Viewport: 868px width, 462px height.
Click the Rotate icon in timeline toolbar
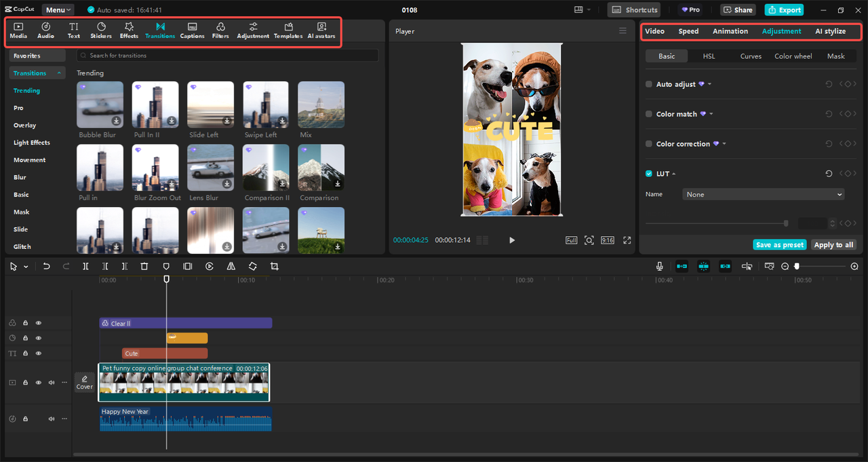click(x=252, y=267)
